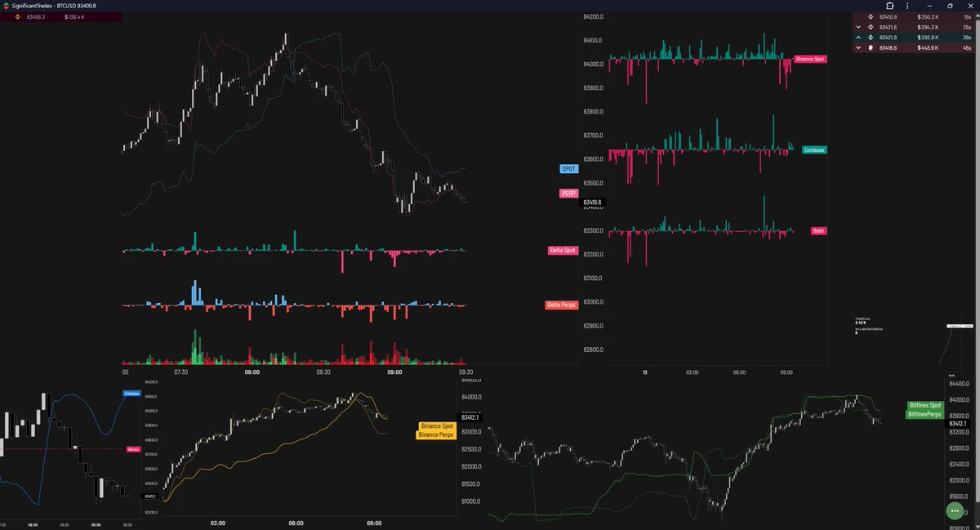
Task: Click the 07:30 time axis label
Action: tap(181, 372)
